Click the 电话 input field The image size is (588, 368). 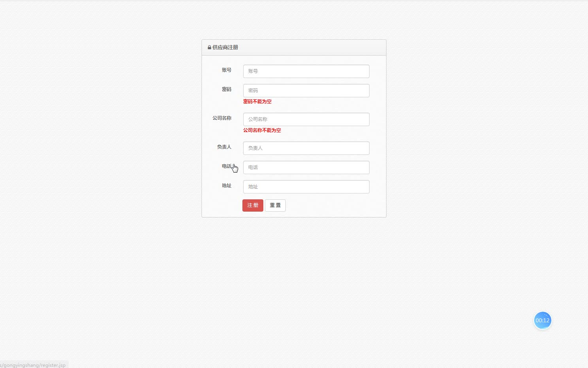tap(306, 167)
